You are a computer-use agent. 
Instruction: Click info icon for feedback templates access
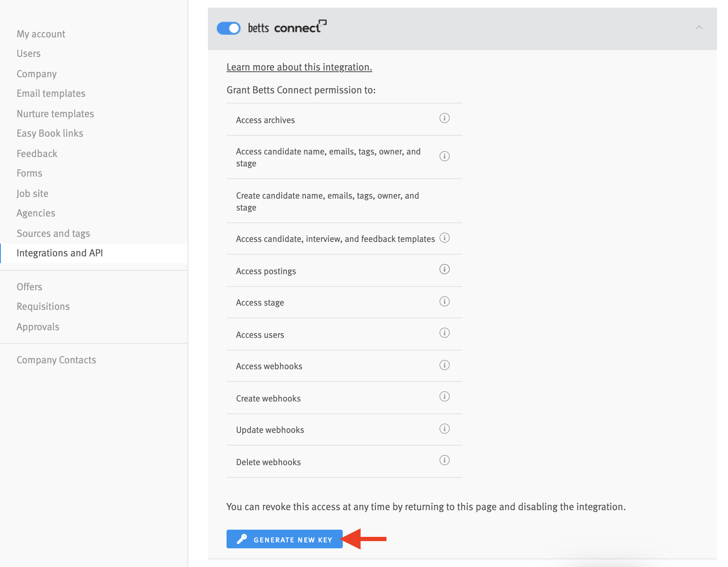[x=444, y=238]
